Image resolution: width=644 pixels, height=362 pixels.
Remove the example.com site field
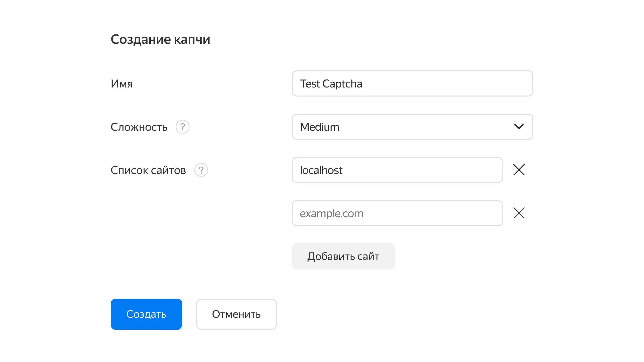[x=519, y=213]
